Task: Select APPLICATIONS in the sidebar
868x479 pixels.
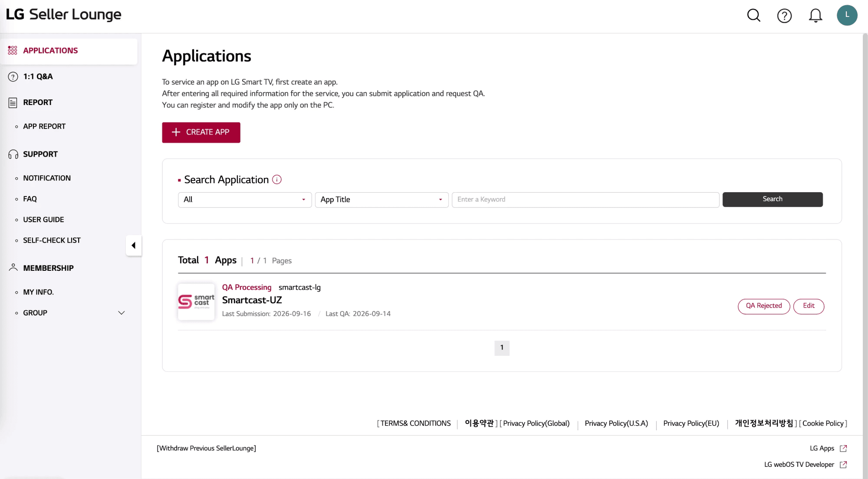Action: [x=69, y=51]
